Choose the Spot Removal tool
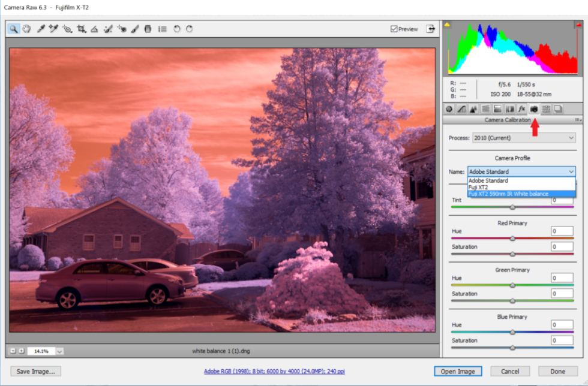 click(x=108, y=29)
